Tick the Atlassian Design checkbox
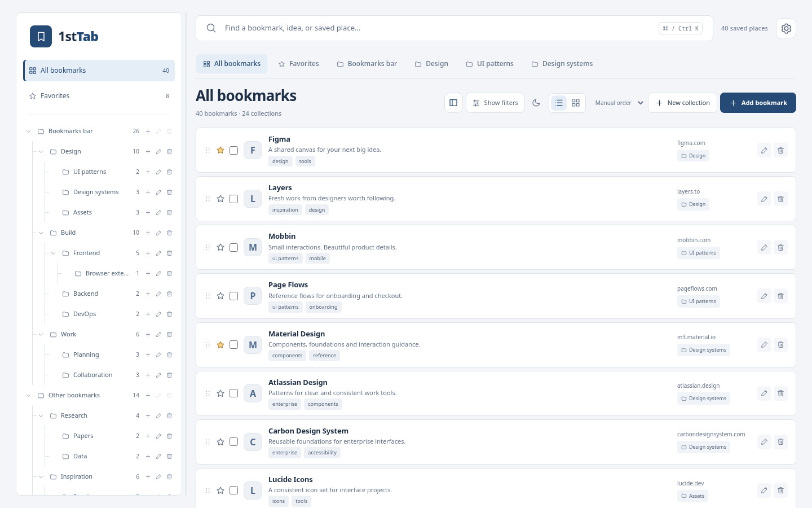 pyautogui.click(x=233, y=393)
